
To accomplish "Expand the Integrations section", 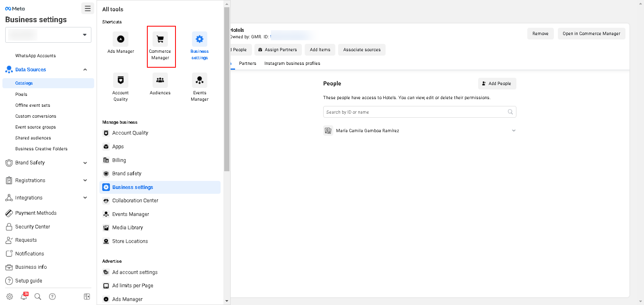I will (85, 198).
